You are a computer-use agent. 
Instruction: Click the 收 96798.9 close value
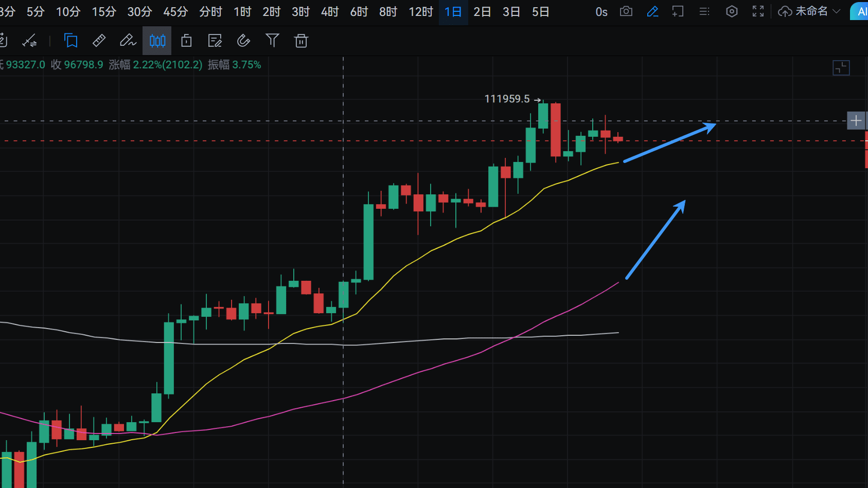pyautogui.click(x=77, y=65)
